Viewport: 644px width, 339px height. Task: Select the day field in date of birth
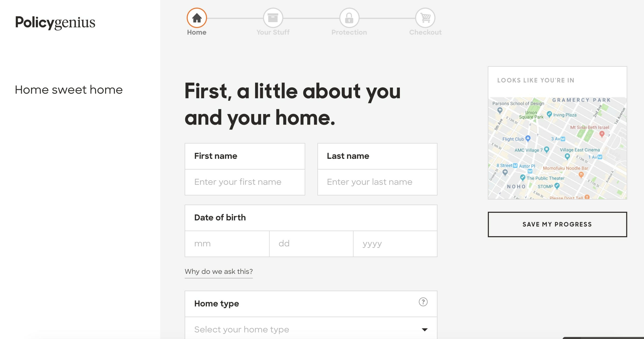(x=311, y=243)
